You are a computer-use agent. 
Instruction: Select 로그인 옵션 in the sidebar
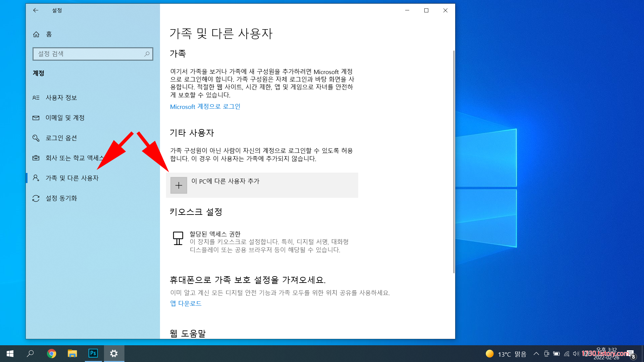(x=61, y=138)
